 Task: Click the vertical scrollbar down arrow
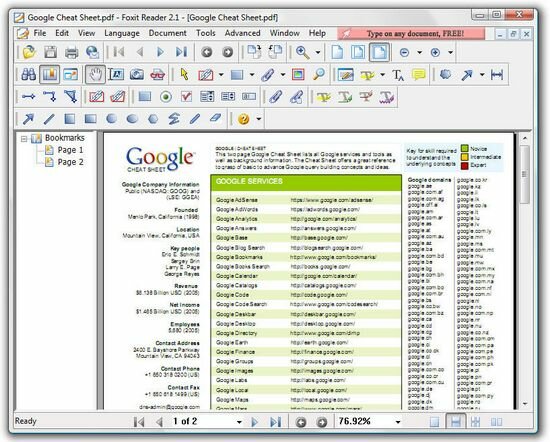click(525, 404)
